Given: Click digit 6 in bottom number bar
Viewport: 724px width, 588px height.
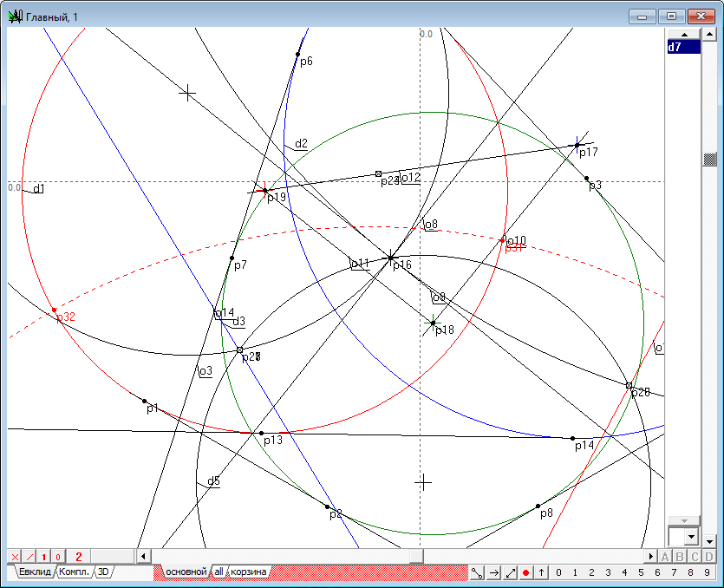Looking at the screenshot, I should (657, 572).
